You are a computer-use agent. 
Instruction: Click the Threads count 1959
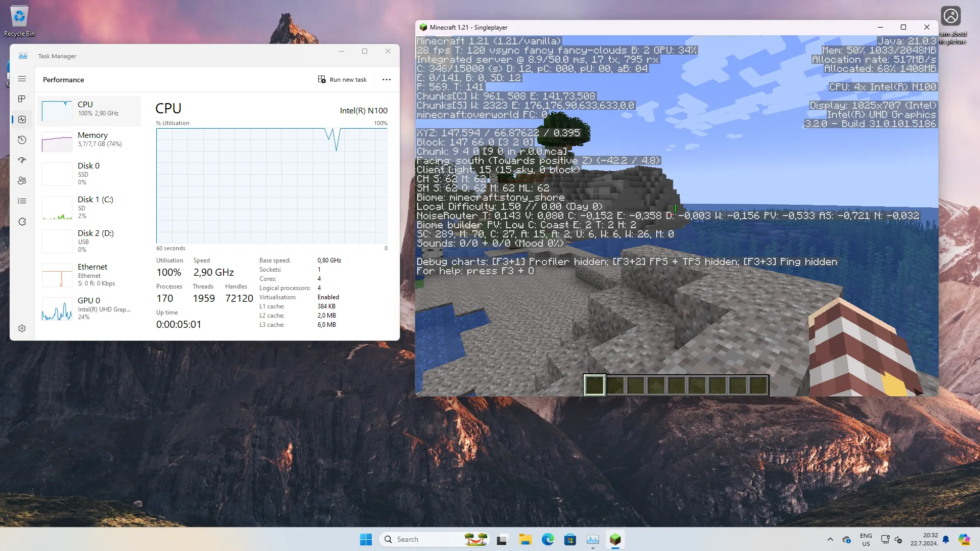pos(204,298)
